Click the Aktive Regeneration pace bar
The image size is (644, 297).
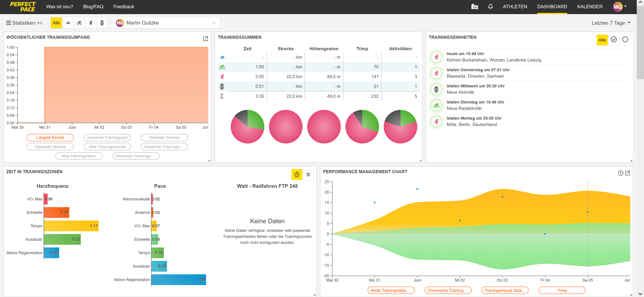point(179,280)
